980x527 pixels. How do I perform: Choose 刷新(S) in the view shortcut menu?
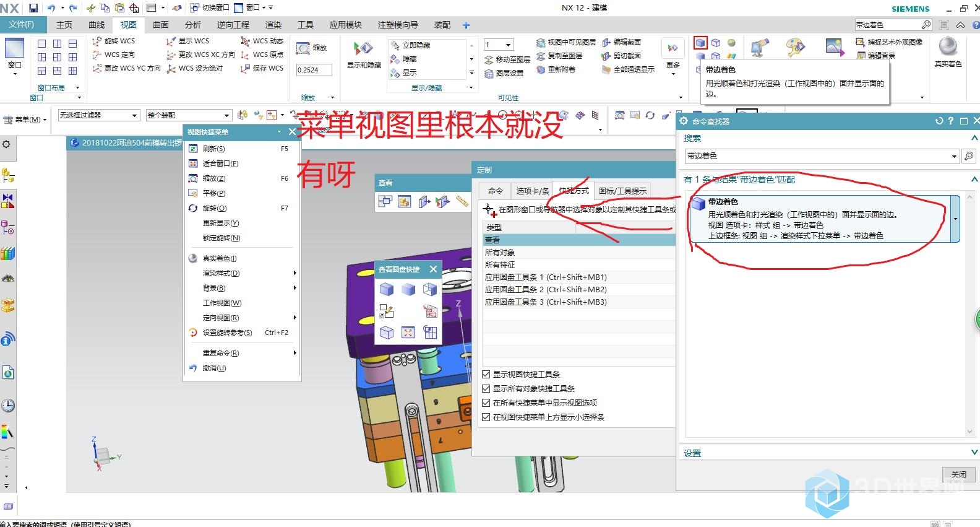(x=242, y=149)
